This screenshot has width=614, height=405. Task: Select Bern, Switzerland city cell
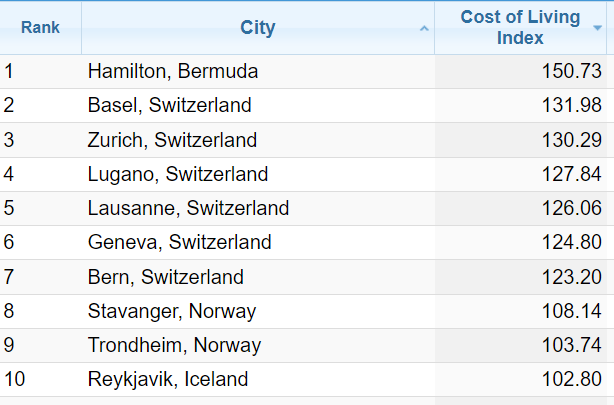click(x=165, y=277)
